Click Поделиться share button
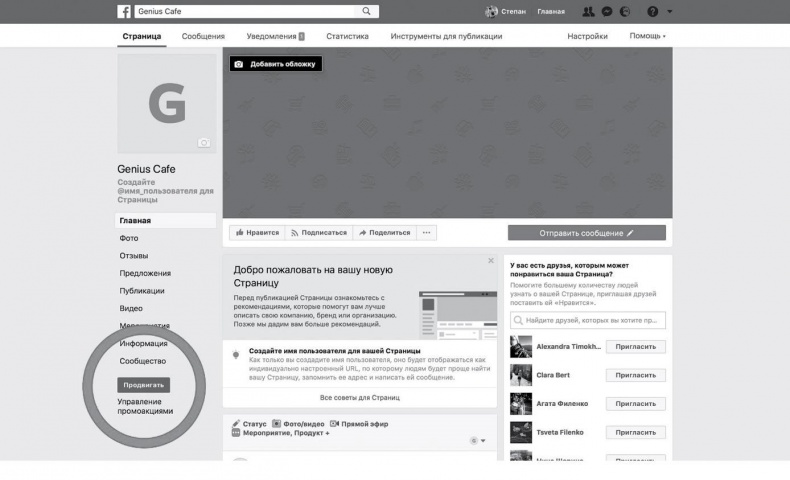The image size is (790, 480). tap(384, 233)
